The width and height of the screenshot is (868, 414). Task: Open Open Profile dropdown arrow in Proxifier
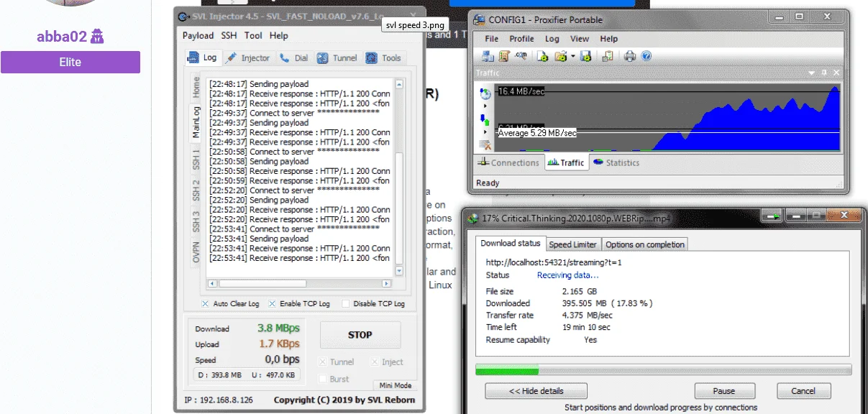572,56
